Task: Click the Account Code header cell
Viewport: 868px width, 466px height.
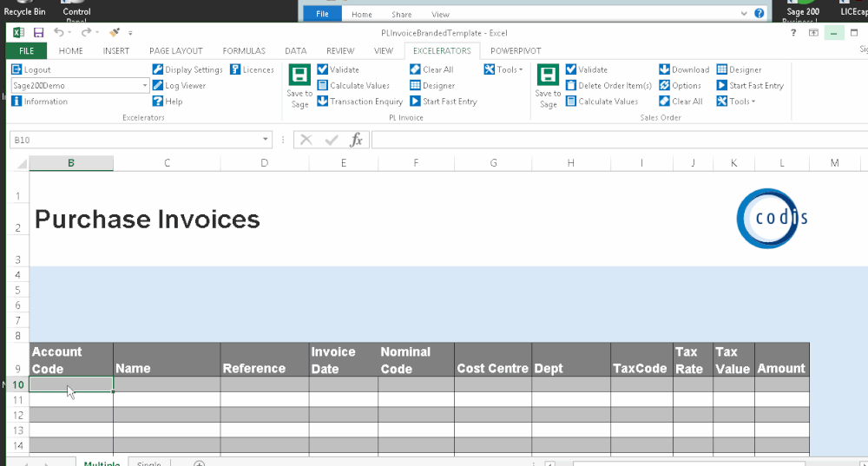Action: [71, 360]
